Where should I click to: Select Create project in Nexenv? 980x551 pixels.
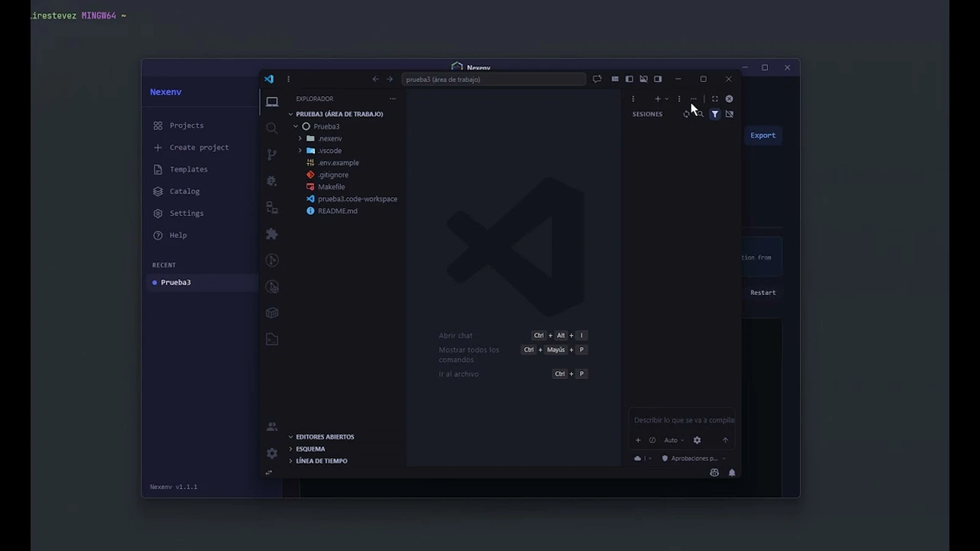[200, 148]
